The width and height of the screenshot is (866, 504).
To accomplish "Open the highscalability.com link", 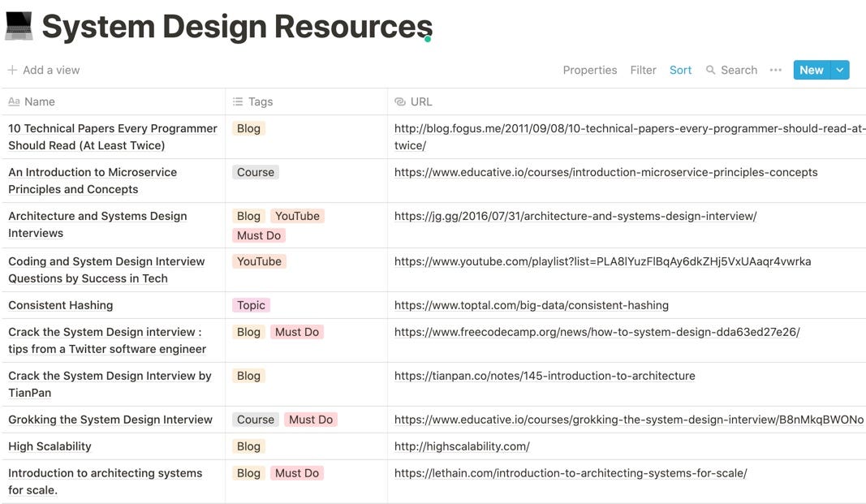I will [462, 446].
